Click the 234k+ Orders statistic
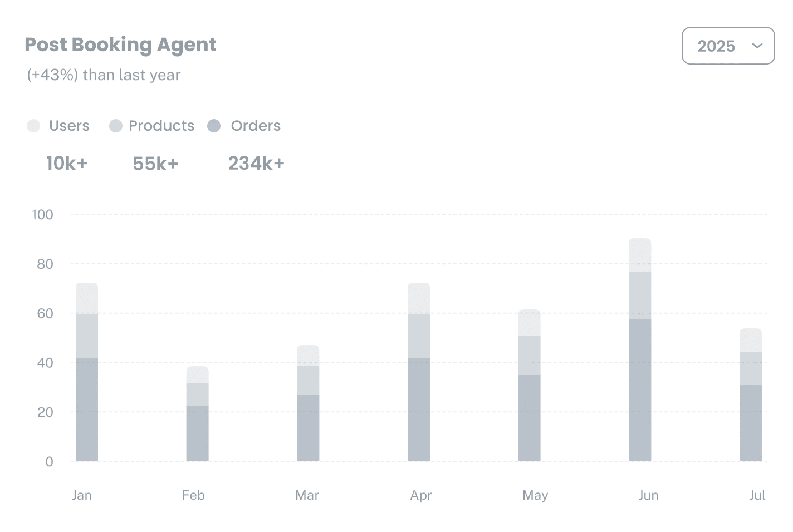 pos(256,163)
